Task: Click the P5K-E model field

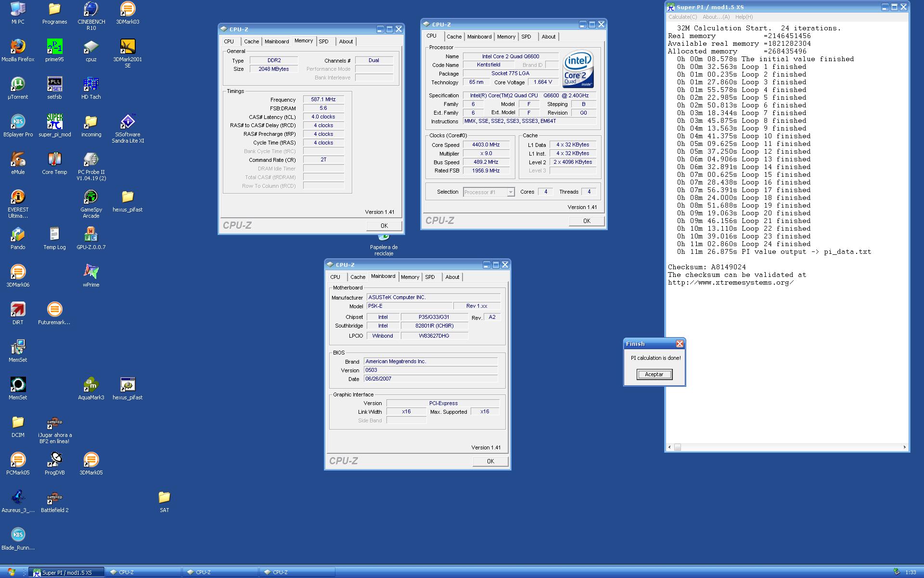Action: coord(410,306)
